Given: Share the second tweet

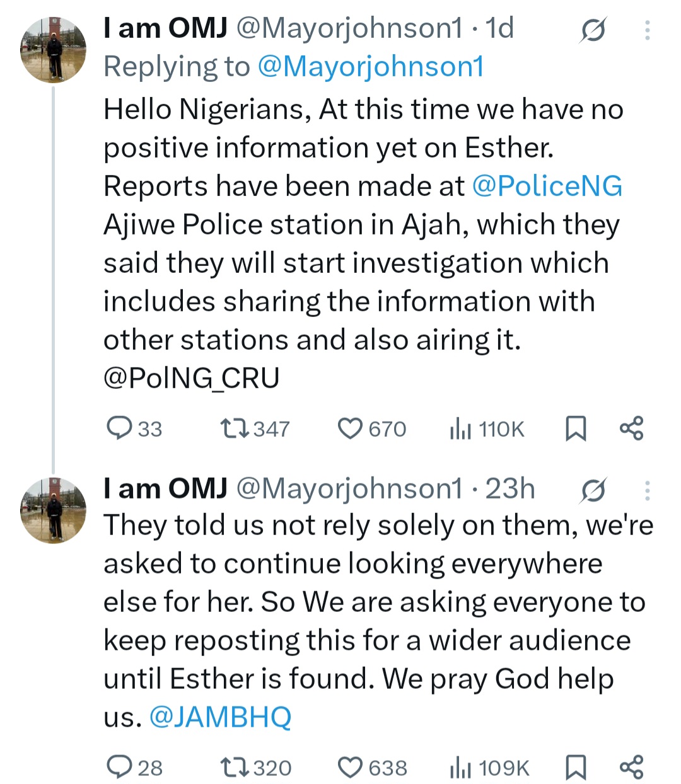Looking at the screenshot, I should pos(631,767).
